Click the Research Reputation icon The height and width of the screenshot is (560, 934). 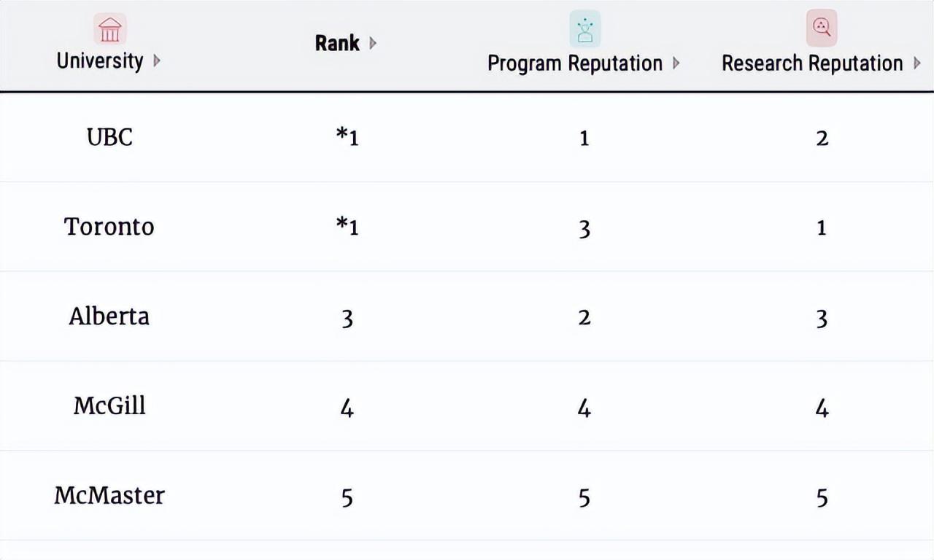822,28
